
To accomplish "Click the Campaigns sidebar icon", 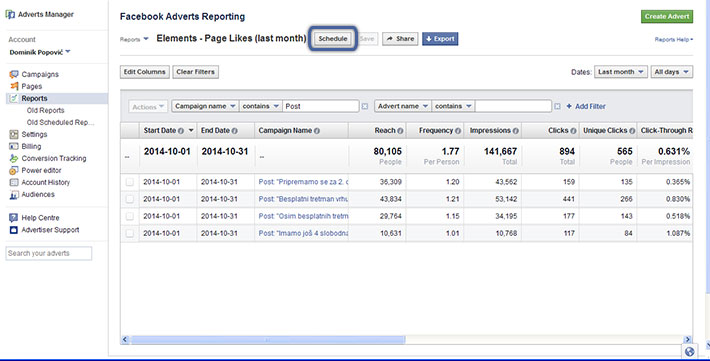I will click(14, 74).
